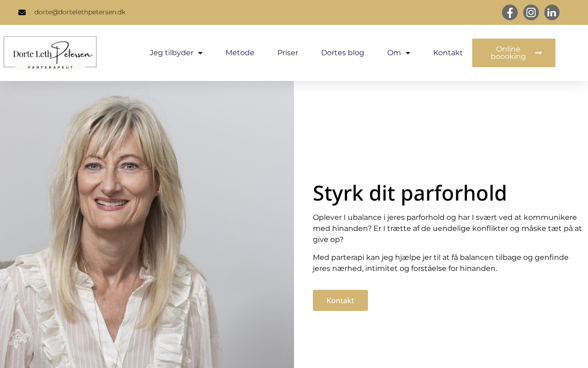The height and width of the screenshot is (368, 588).
Task: Open the Instagram social icon
Action: [x=531, y=12]
